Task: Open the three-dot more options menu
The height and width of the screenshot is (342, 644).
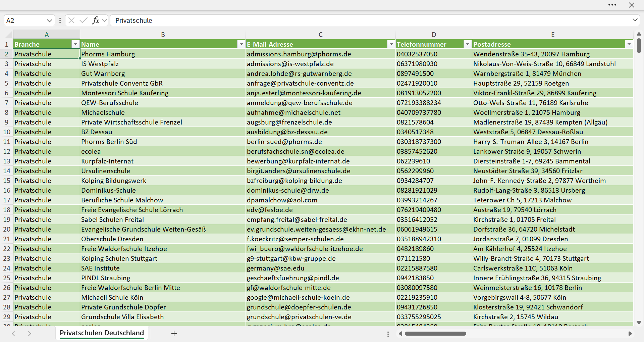Action: (x=612, y=5)
